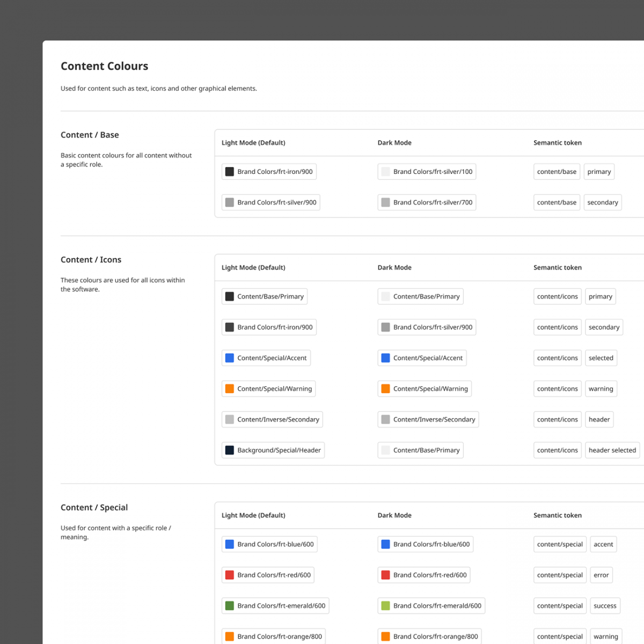This screenshot has height=644, width=644.
Task: Click Content/Base/Primary dark mode chip in primary row
Action: (420, 296)
